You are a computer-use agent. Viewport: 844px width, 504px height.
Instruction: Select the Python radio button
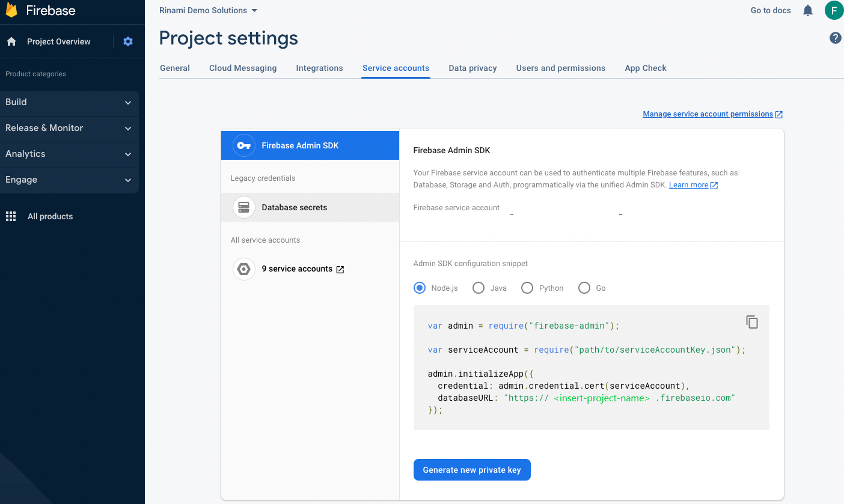click(527, 288)
